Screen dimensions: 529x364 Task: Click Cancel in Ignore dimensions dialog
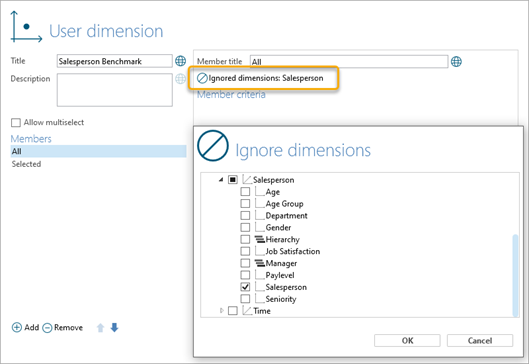[x=480, y=340]
